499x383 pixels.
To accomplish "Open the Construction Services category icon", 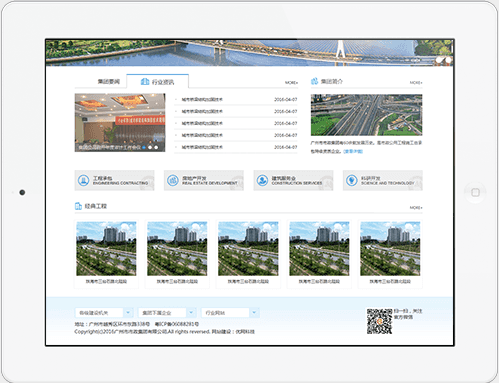I will click(x=262, y=180).
